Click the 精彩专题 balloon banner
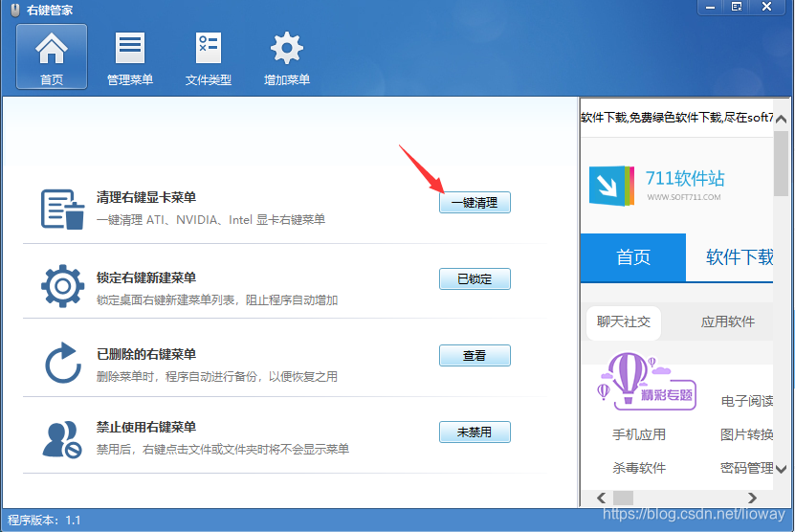Viewport: 795px width, 532px height. 647,381
